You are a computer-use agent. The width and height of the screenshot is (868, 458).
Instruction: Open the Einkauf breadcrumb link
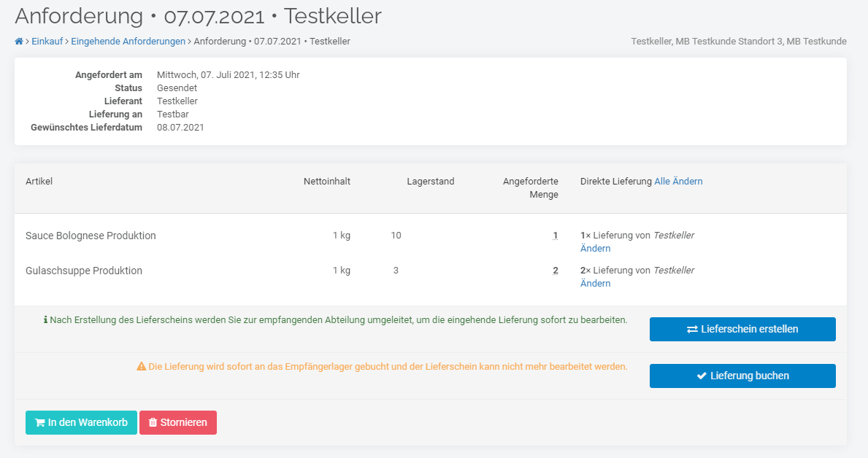pos(47,42)
